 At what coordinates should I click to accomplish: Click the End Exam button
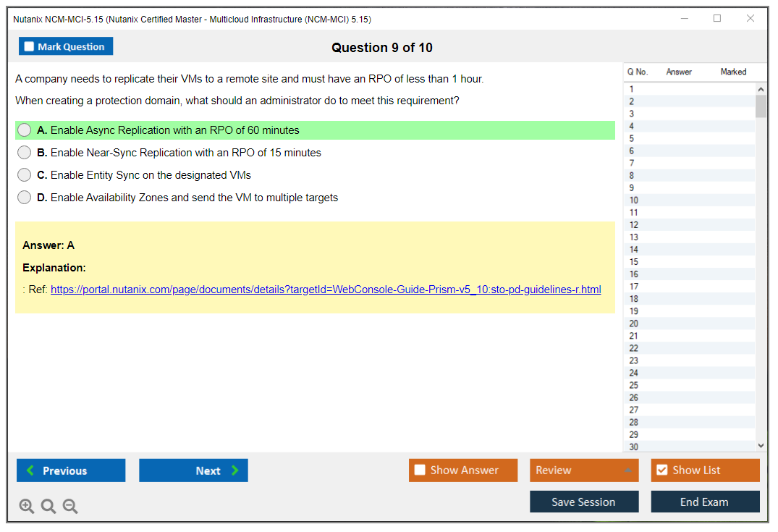click(x=705, y=502)
